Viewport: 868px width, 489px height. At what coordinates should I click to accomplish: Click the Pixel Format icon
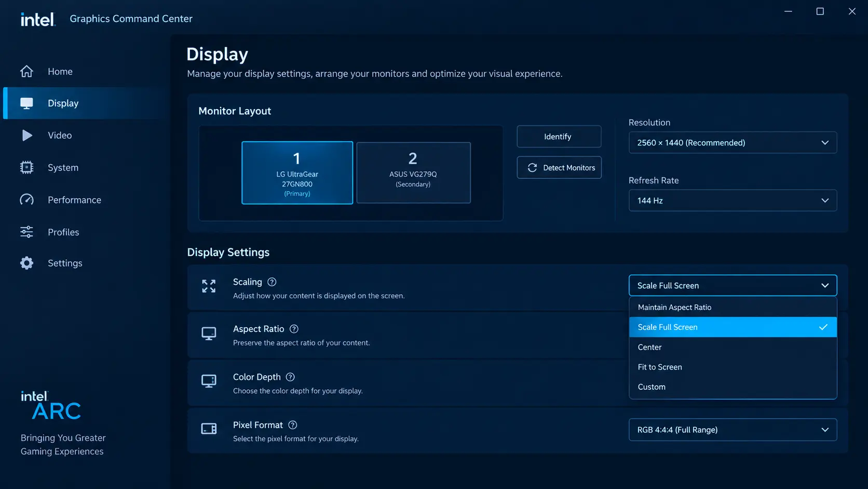[x=209, y=429]
